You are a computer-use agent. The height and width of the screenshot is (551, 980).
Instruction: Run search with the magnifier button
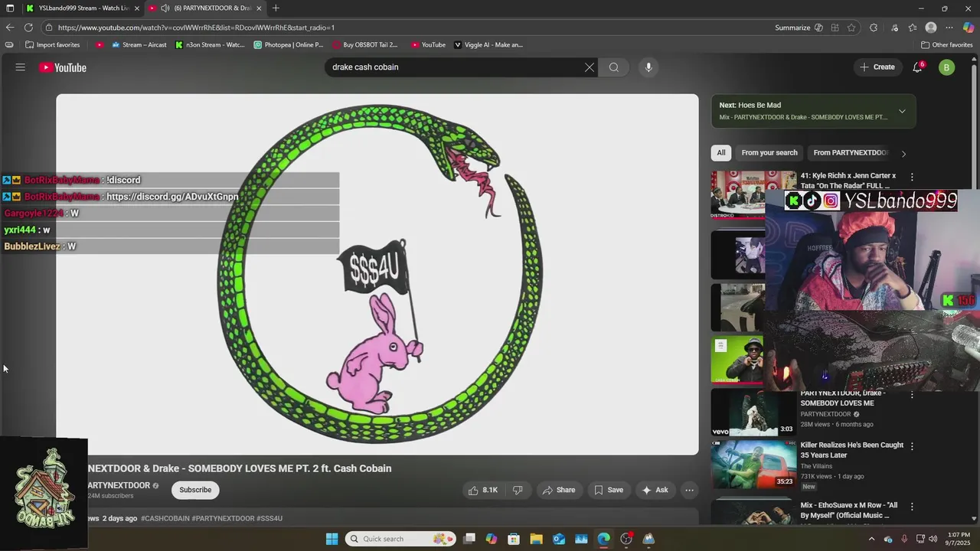(614, 67)
